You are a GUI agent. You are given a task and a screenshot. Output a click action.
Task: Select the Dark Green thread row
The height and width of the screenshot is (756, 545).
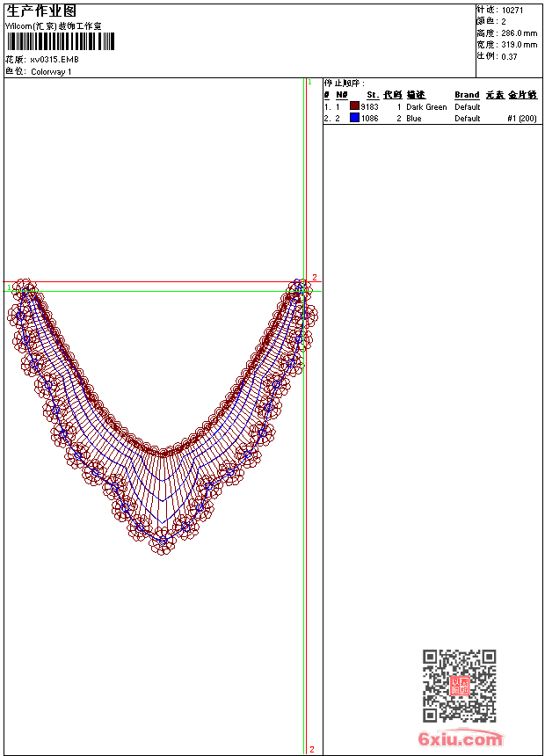[426, 106]
